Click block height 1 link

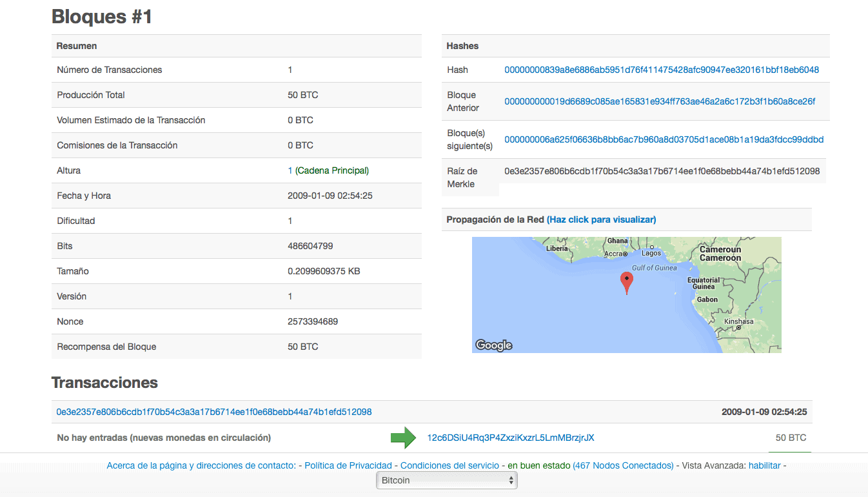[x=290, y=170]
